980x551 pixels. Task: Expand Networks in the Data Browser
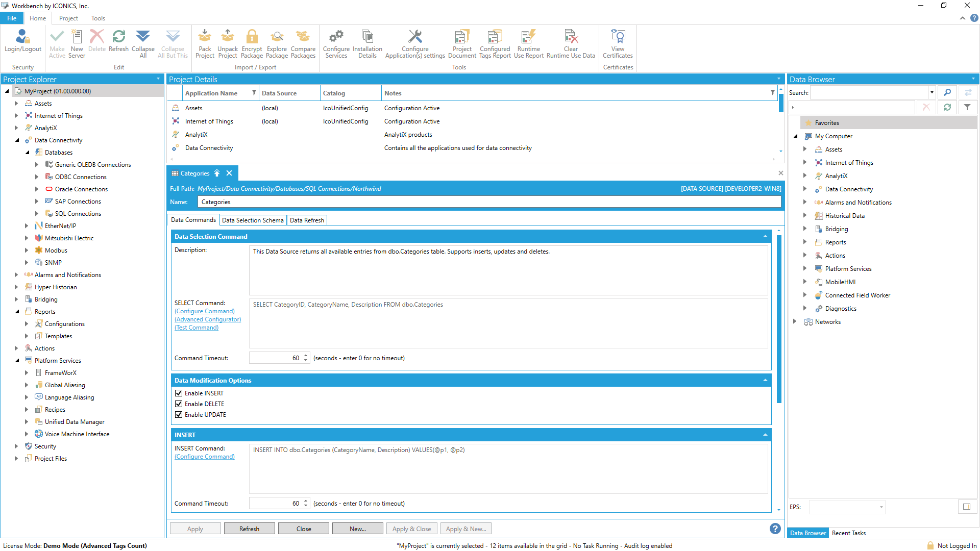pos(795,322)
